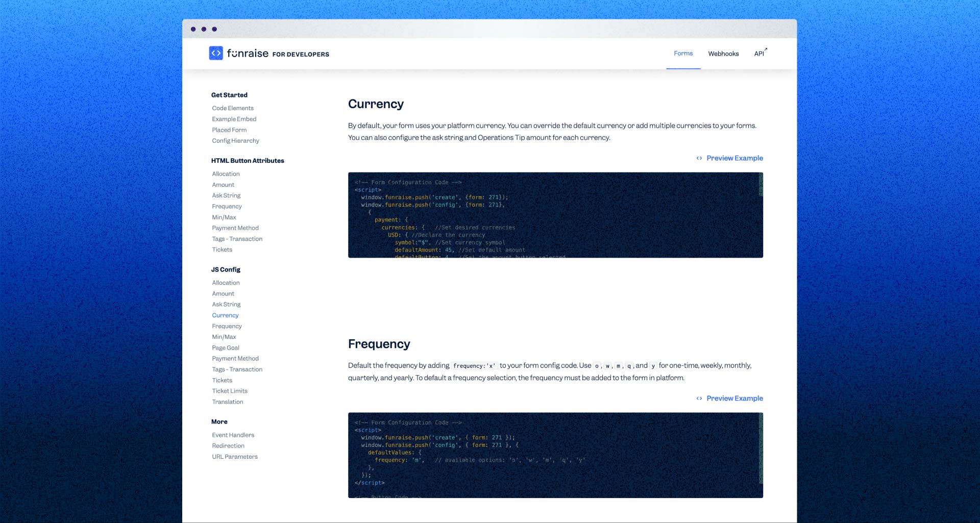Select Currency under JS Config
The height and width of the screenshot is (523, 980).
point(225,315)
